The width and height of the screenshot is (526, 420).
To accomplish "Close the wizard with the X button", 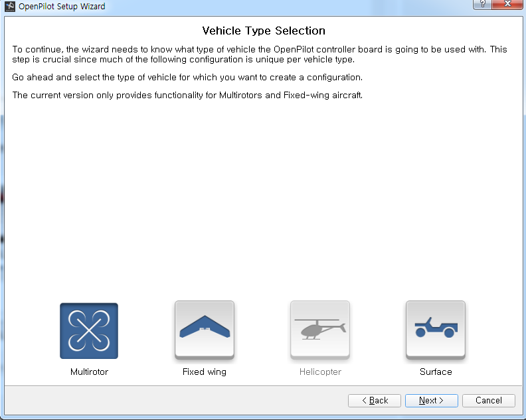I will [507, 4].
